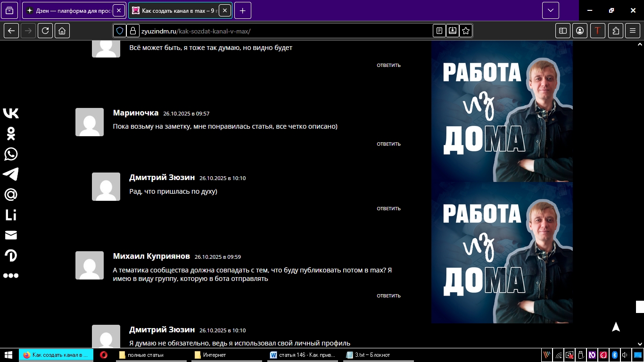
Task: Click the address bar URL field
Action: 283,31
